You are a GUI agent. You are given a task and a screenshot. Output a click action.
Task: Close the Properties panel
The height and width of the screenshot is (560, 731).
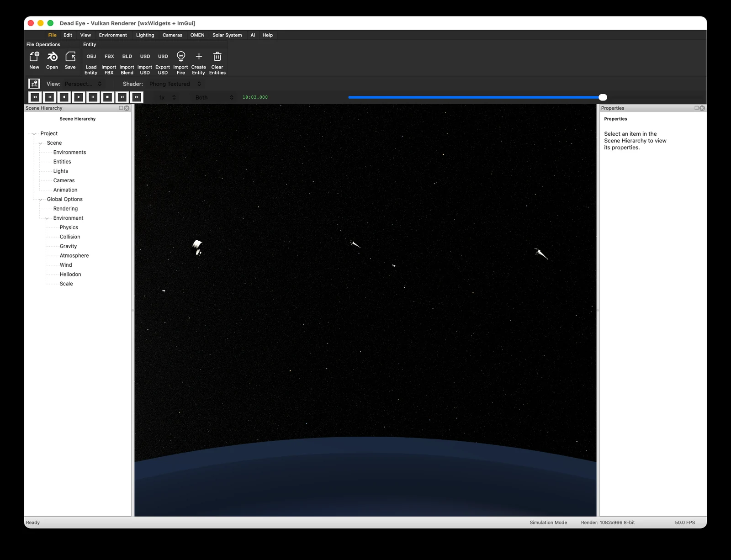click(702, 108)
